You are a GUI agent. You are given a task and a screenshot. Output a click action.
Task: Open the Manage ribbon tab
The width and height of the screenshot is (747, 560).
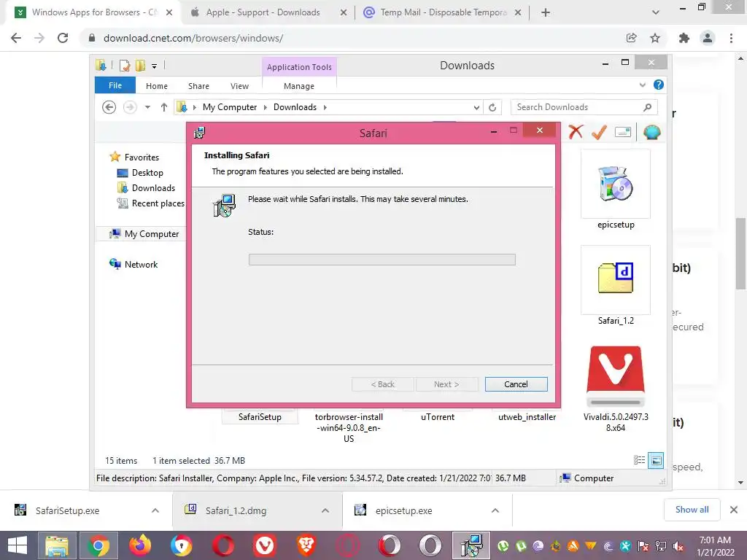point(298,86)
